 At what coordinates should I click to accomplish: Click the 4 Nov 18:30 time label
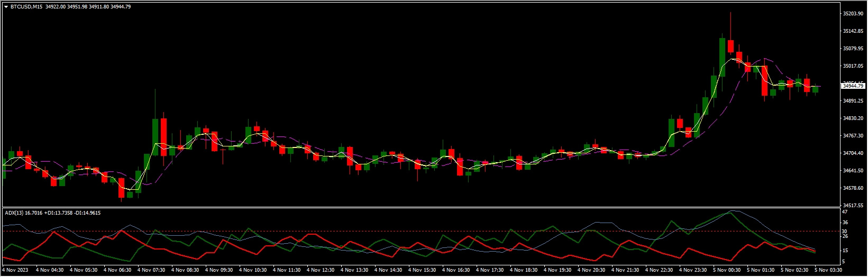click(x=524, y=270)
